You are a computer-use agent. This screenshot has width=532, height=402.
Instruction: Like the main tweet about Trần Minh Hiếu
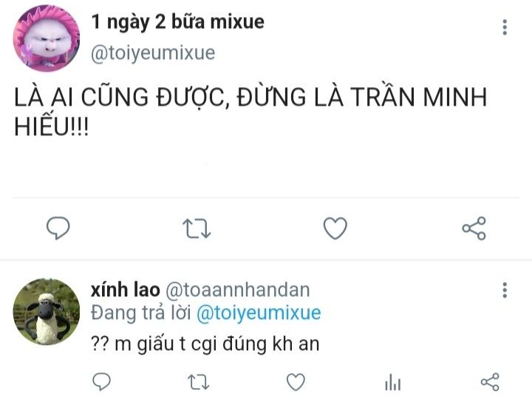[x=335, y=229]
